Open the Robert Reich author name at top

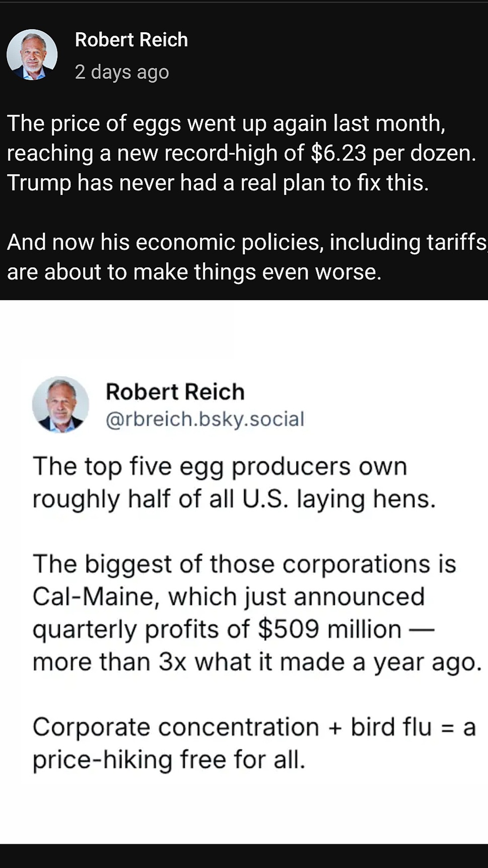[x=131, y=40]
